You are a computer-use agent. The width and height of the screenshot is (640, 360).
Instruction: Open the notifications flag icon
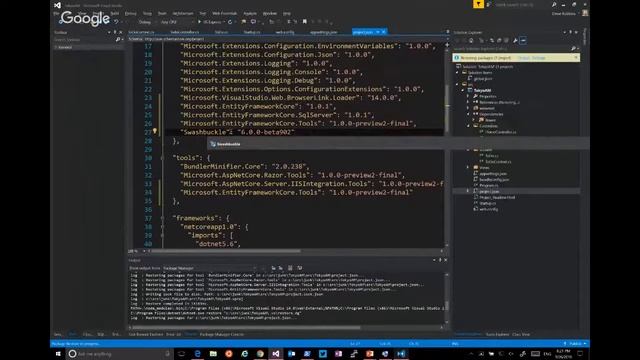click(478, 4)
